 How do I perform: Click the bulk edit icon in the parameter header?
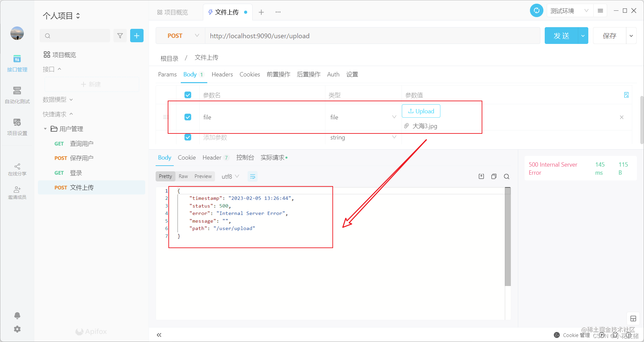(x=626, y=95)
